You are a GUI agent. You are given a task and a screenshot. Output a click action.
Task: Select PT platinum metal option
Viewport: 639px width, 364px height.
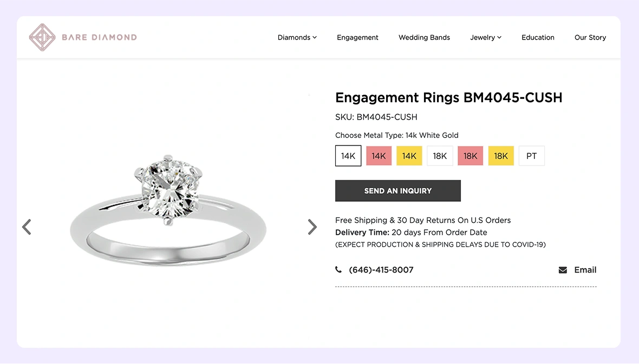(532, 156)
